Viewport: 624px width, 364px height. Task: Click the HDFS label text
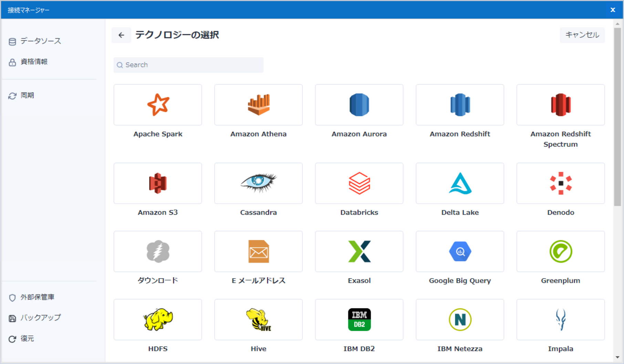(x=158, y=349)
